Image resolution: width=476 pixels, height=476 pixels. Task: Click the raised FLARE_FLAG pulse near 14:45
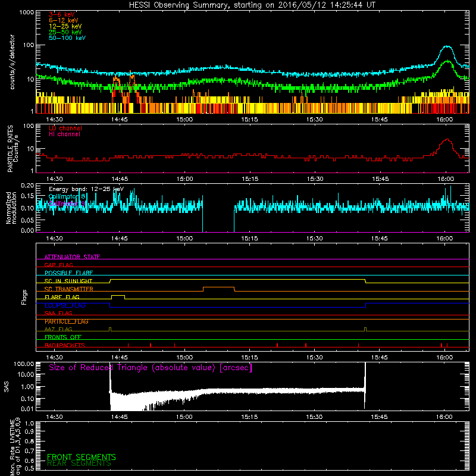point(118,295)
